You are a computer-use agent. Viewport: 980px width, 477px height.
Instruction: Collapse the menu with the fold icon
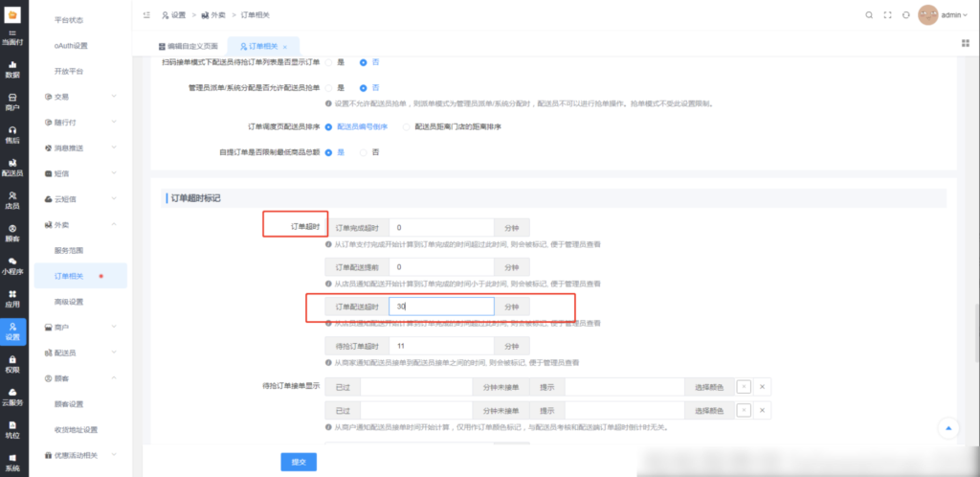(x=146, y=15)
